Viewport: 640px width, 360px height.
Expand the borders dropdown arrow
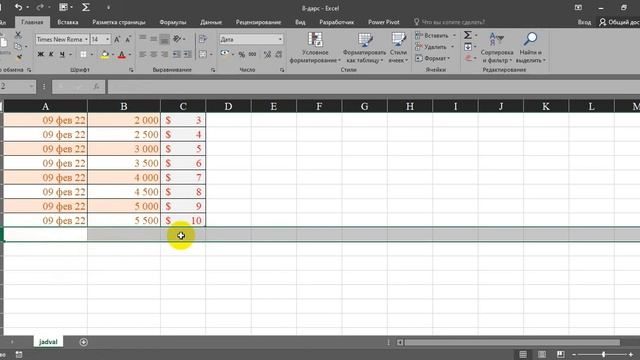[x=91, y=54]
